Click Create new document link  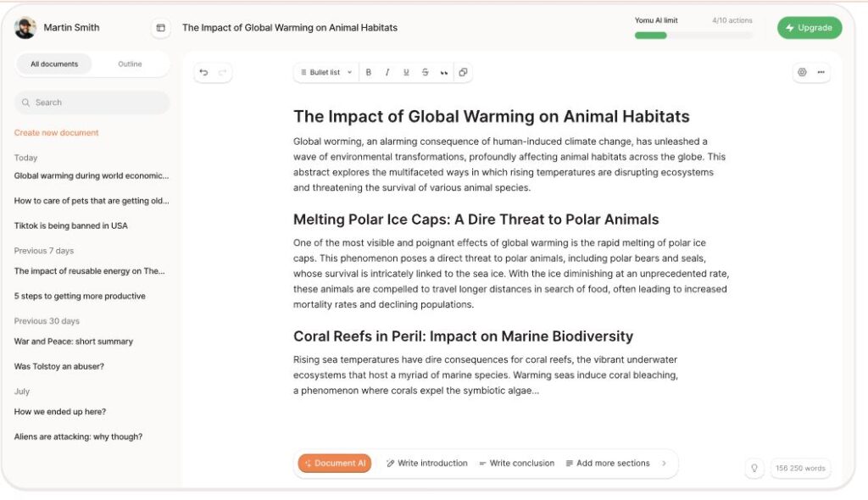coord(56,133)
